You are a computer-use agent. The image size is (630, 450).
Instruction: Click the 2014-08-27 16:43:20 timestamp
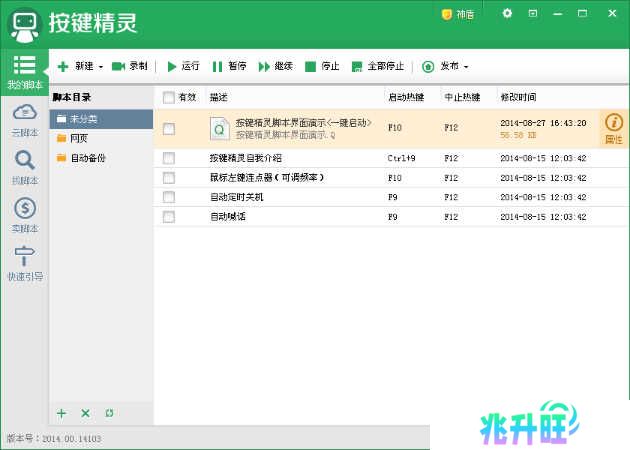pyautogui.click(x=543, y=123)
